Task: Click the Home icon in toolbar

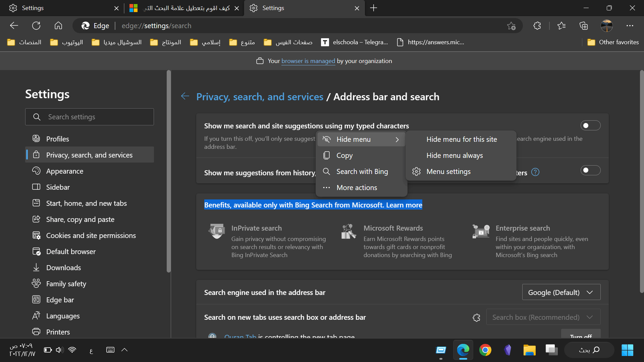Action: pyautogui.click(x=58, y=26)
